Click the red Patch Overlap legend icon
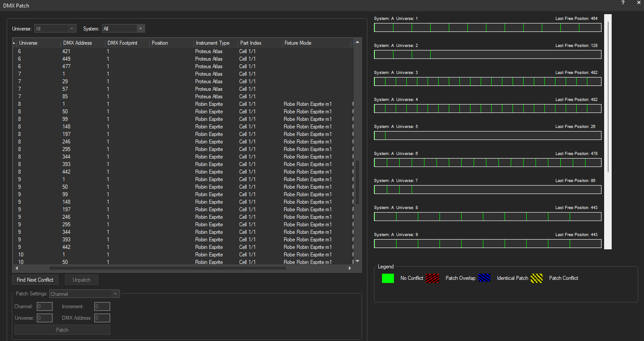 pos(432,278)
